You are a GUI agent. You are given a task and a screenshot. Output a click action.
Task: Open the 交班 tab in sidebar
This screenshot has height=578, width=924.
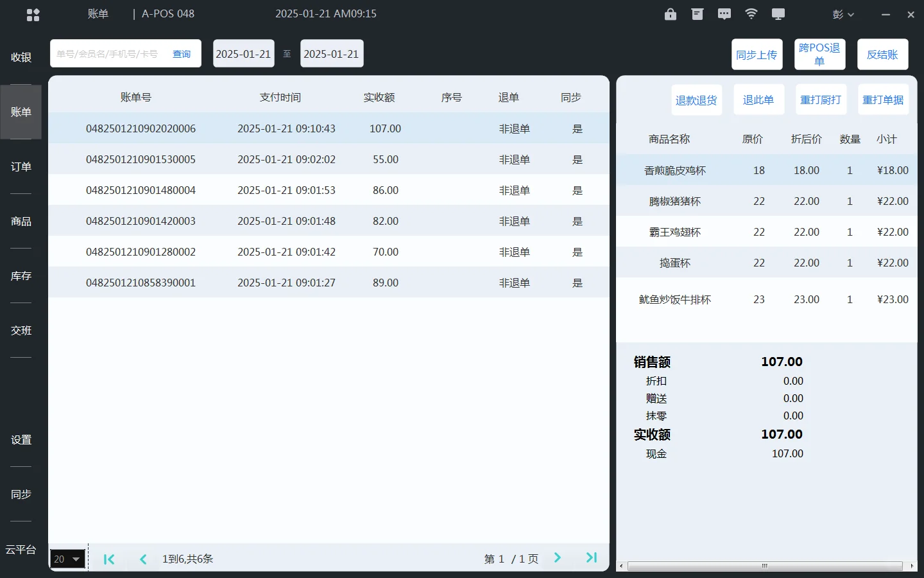[21, 330]
